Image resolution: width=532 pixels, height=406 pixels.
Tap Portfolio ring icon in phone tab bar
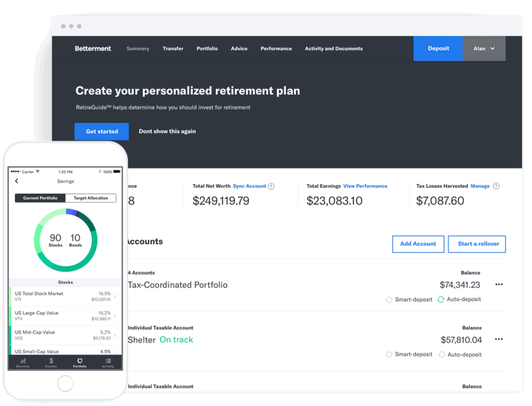coord(80,362)
